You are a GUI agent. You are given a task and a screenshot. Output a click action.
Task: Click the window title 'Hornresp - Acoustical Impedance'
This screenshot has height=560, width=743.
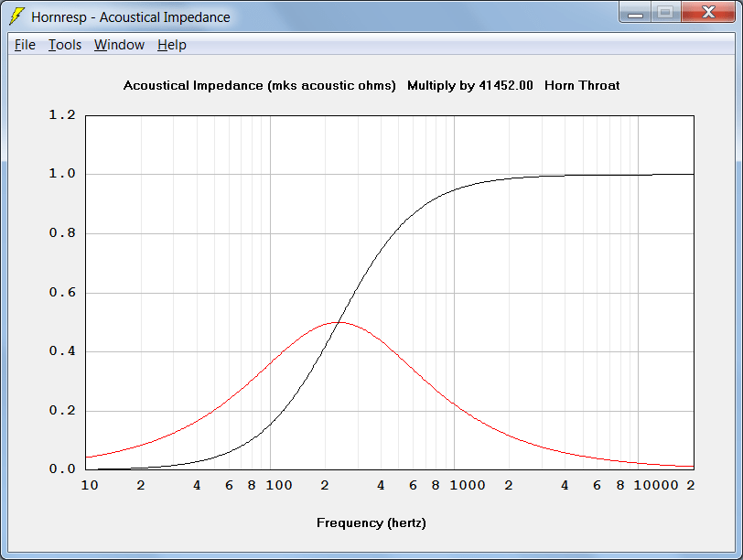click(131, 17)
